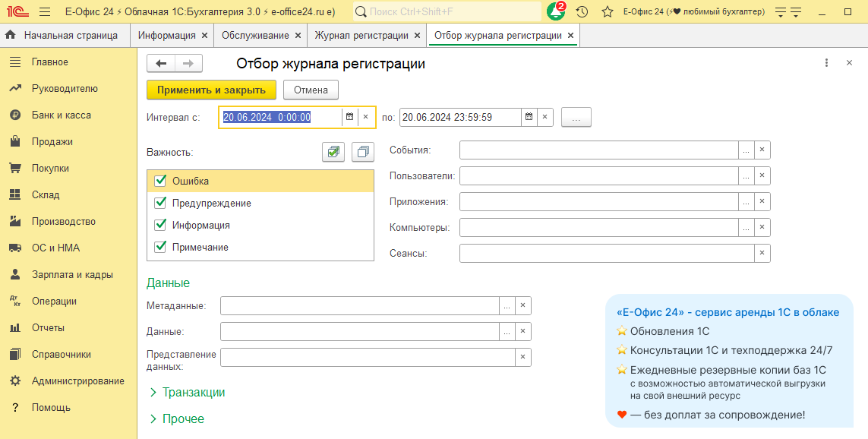Click the Сеансы input field
This screenshot has width=868, height=439.
click(607, 253)
